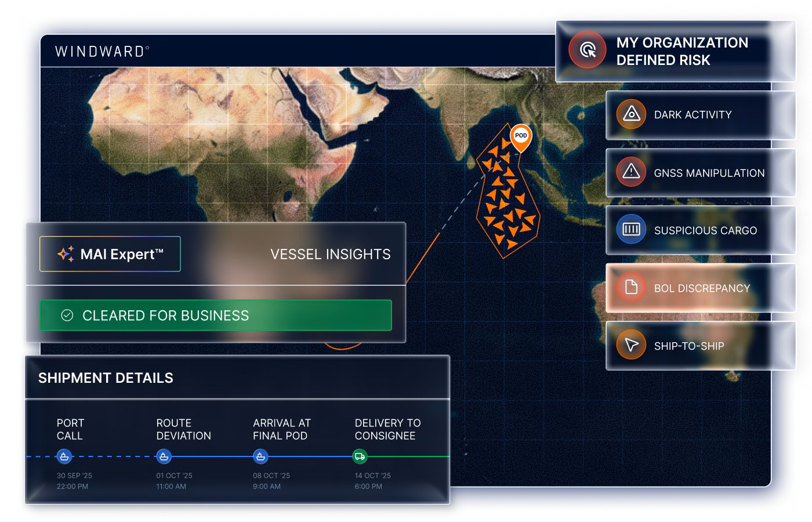Open the Dark Activity risk card
The image size is (812, 522).
coord(701,115)
